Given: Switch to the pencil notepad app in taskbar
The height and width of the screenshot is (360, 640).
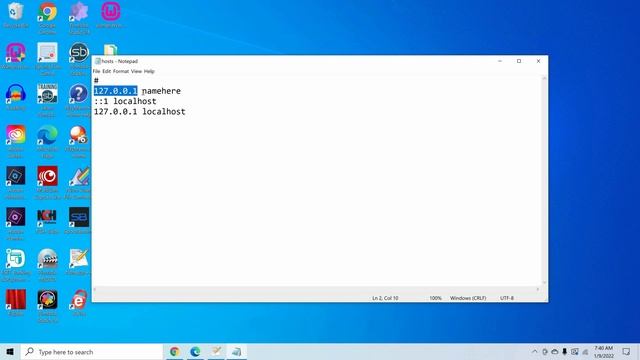Looking at the screenshot, I should (216, 351).
